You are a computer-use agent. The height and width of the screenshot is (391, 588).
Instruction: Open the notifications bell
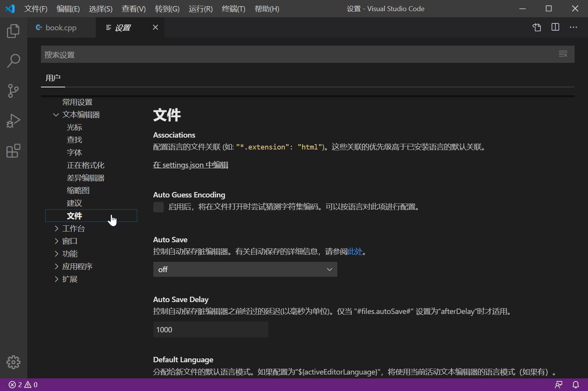[x=576, y=384]
